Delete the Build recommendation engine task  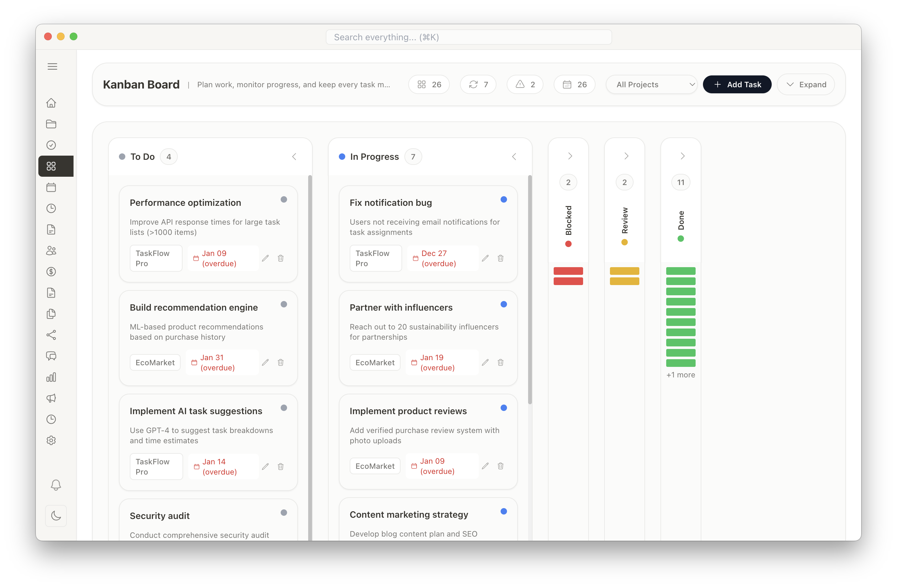[281, 362]
